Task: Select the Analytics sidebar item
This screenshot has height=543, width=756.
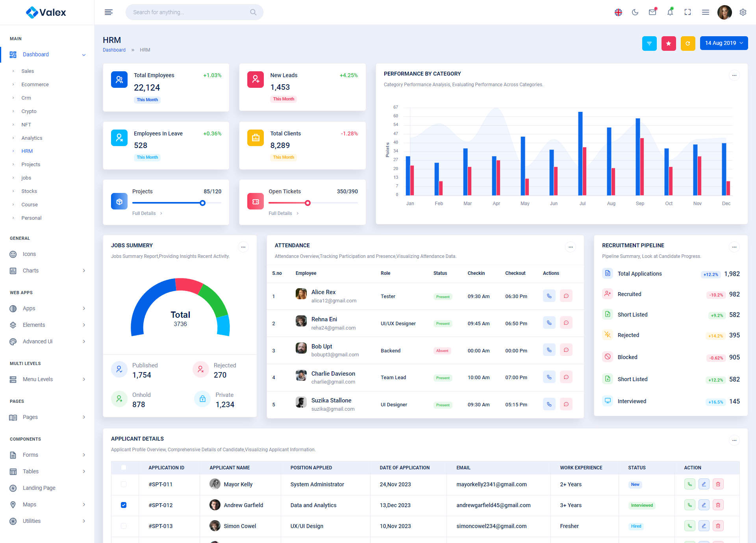Action: click(32, 138)
